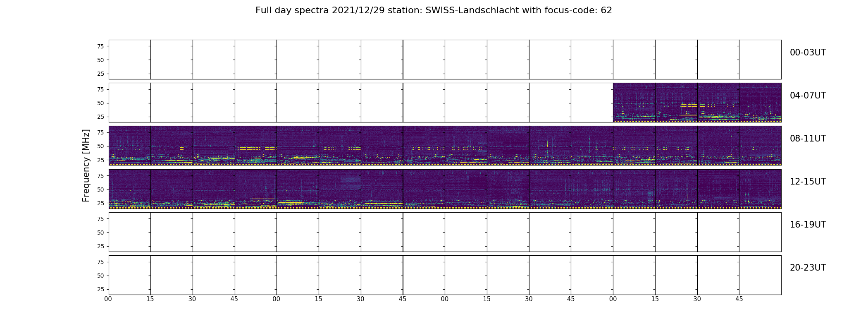
Task: Click inside the 12-15UT spectrogram panel
Action: point(445,189)
